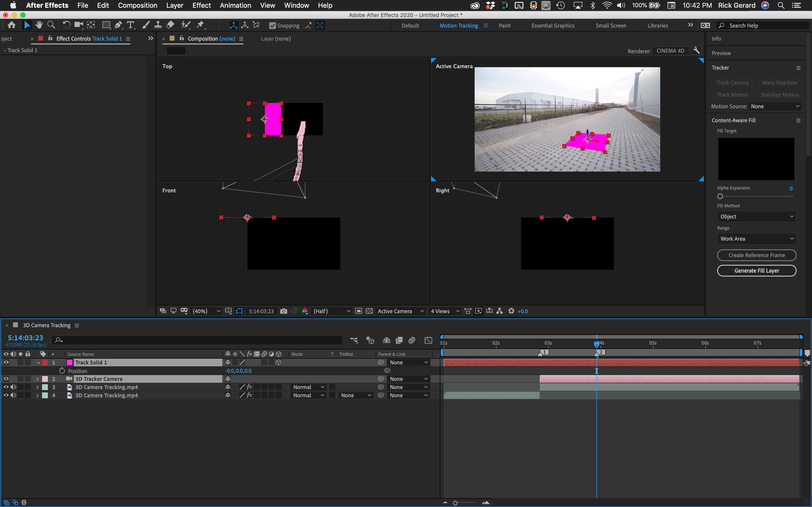Select the Pen tool
Screen dimensions: 812x507
[x=118, y=25]
